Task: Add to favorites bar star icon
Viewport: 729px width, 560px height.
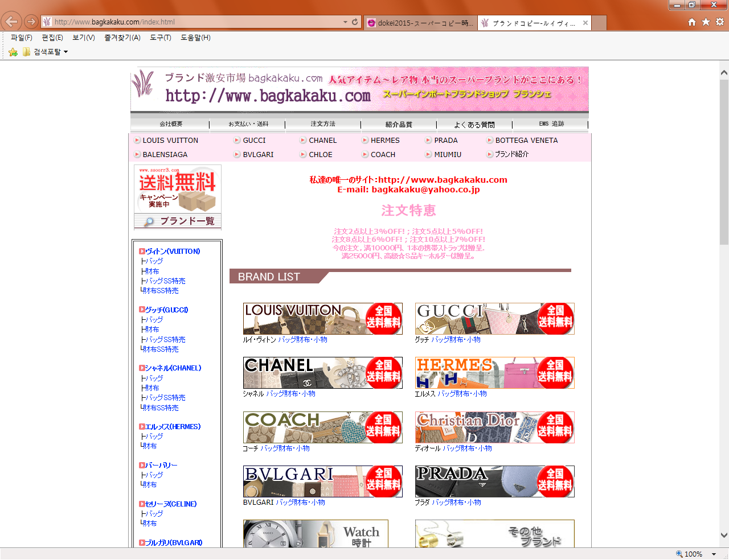Action: click(13, 52)
